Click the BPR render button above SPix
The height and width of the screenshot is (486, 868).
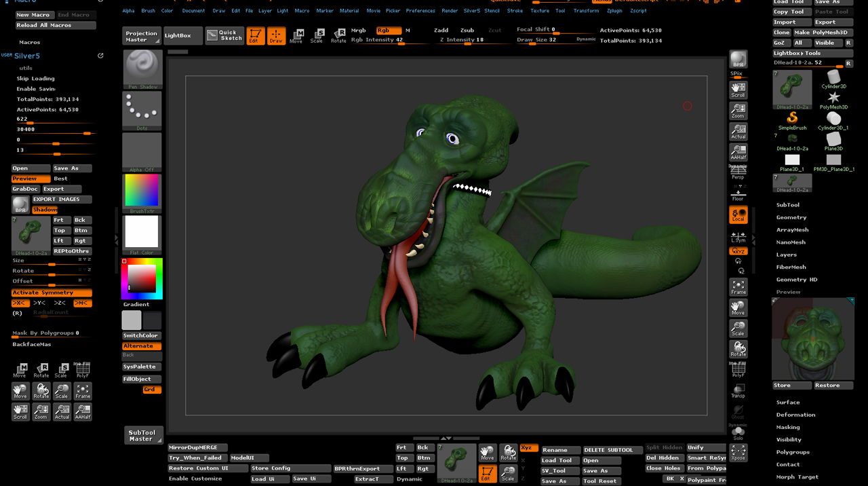click(738, 60)
